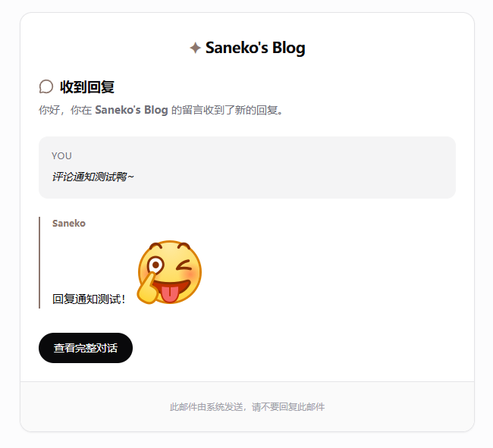
Task: Click the Saneko author name in reply
Action: coord(69,224)
